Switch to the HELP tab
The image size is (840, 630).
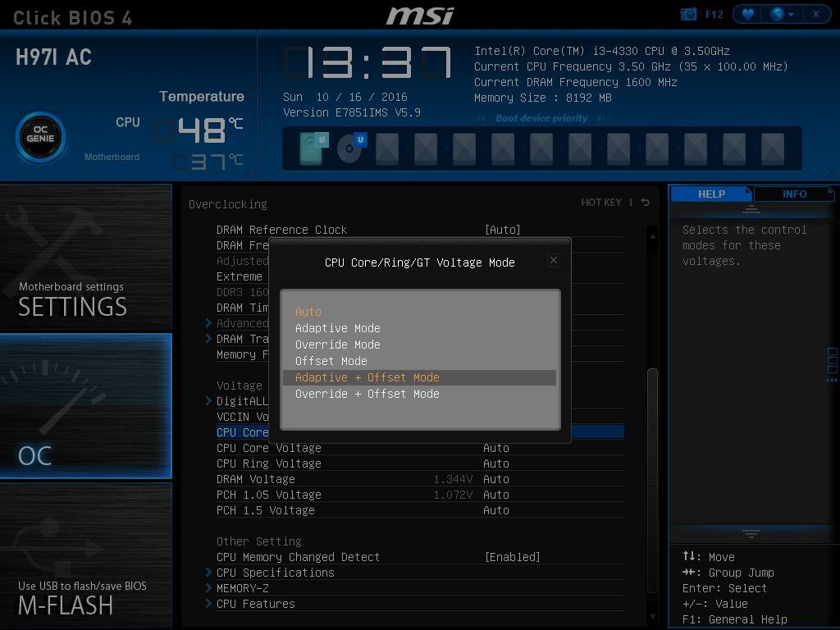(x=711, y=194)
